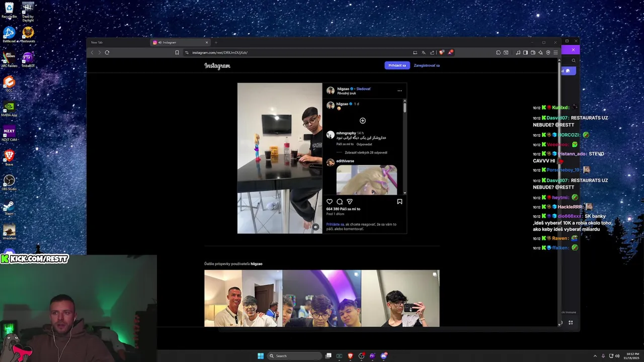The width and height of the screenshot is (644, 362).
Task: Toggle the reel sound mute button
Action: [x=315, y=227]
